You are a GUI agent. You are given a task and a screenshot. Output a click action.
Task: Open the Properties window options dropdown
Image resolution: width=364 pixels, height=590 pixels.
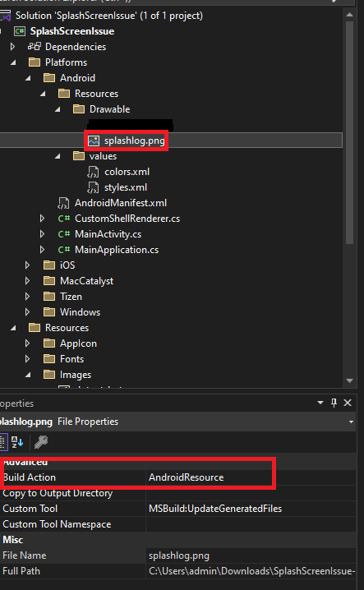(x=320, y=403)
